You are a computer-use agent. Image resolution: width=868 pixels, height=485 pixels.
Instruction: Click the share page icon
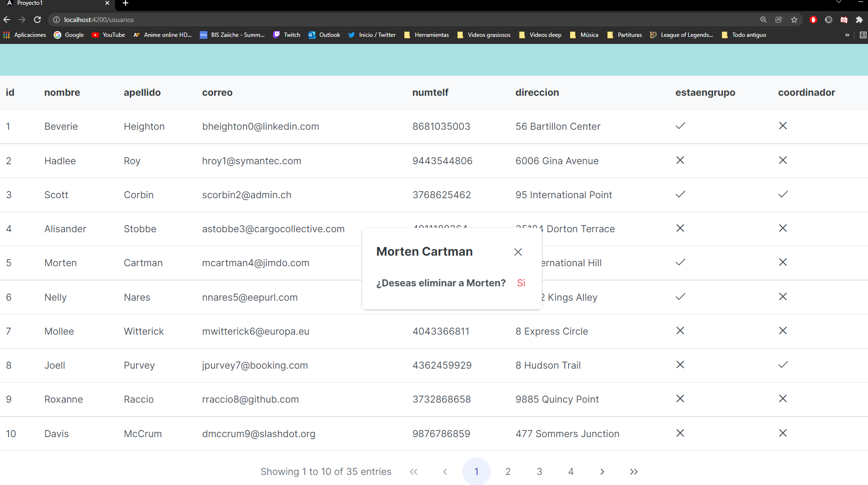click(x=778, y=20)
